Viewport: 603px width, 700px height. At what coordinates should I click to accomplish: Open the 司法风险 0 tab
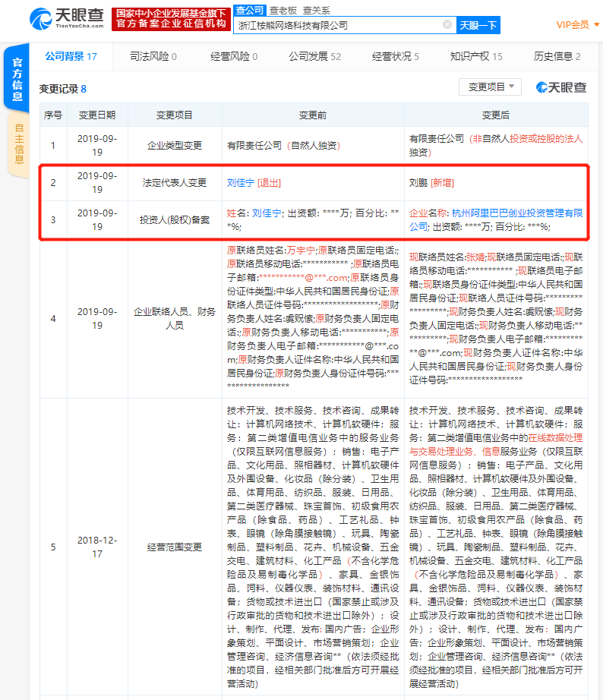(x=153, y=57)
